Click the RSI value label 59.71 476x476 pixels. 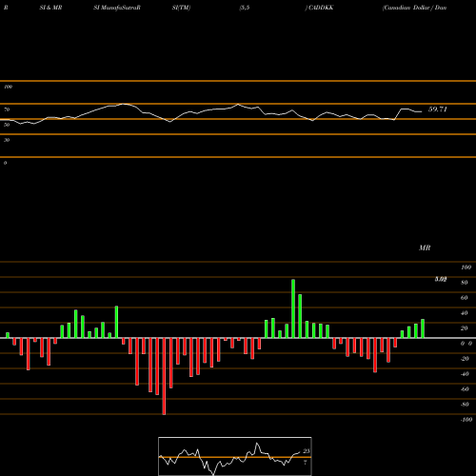click(x=438, y=109)
